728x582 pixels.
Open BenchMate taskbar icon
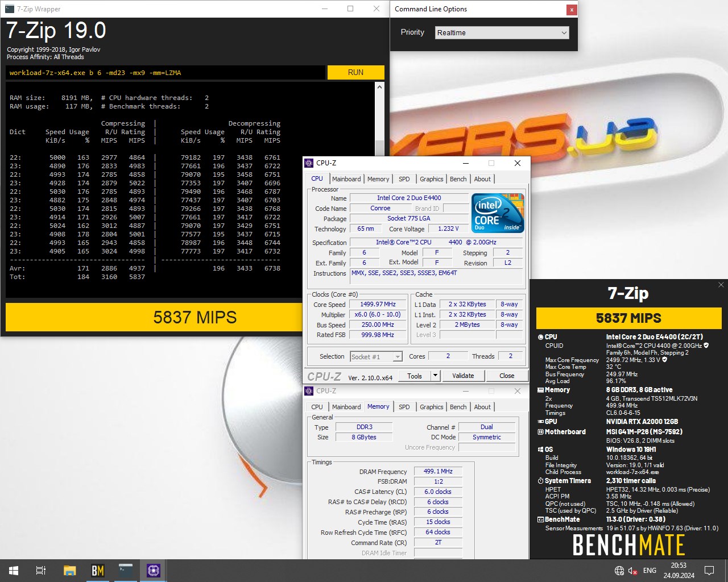(x=97, y=570)
